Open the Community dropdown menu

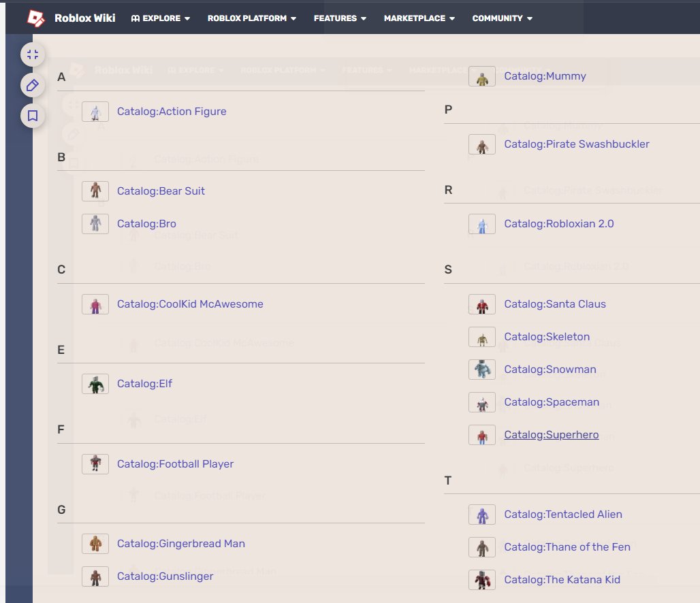503,18
